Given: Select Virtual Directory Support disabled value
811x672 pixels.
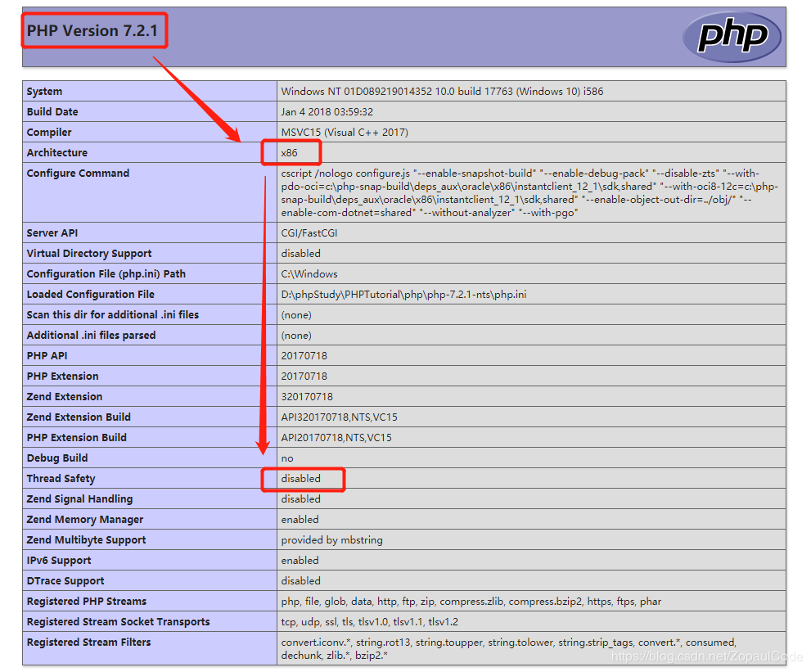Looking at the screenshot, I should pos(301,254).
